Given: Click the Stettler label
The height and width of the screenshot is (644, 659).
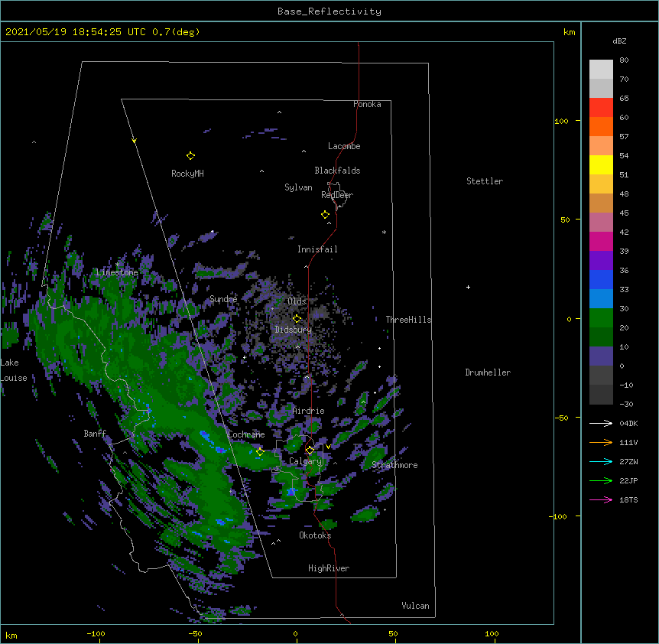Looking at the screenshot, I should point(485,181).
